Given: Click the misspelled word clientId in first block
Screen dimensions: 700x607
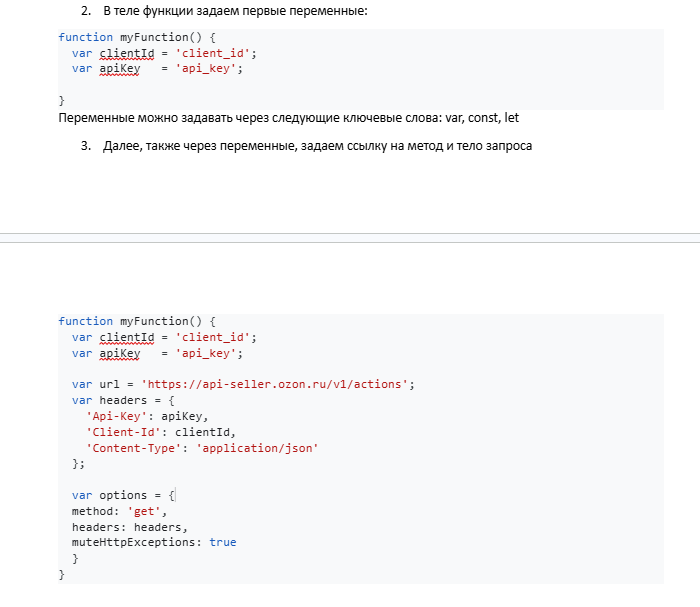Looking at the screenshot, I should click(x=127, y=54).
